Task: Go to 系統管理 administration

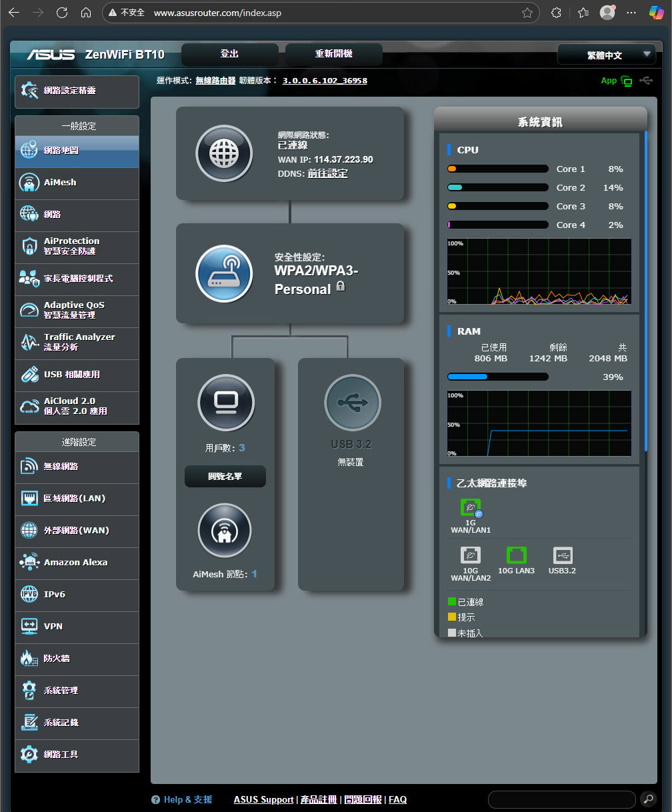Action: [77, 691]
